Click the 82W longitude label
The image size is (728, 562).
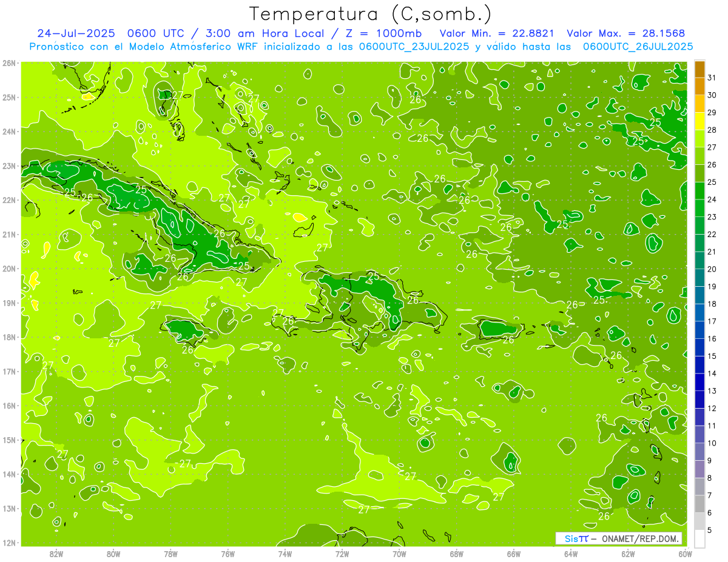coord(56,554)
